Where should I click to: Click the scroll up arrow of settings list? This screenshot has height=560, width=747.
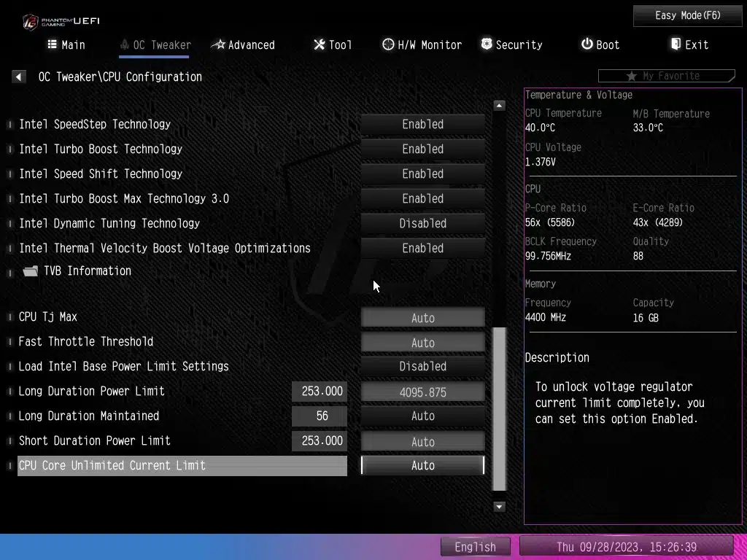[499, 105]
